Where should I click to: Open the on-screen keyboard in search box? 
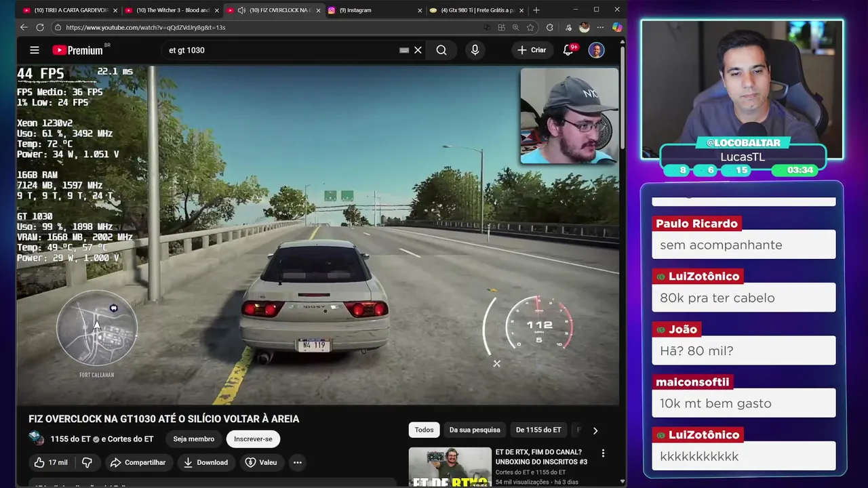tap(404, 50)
